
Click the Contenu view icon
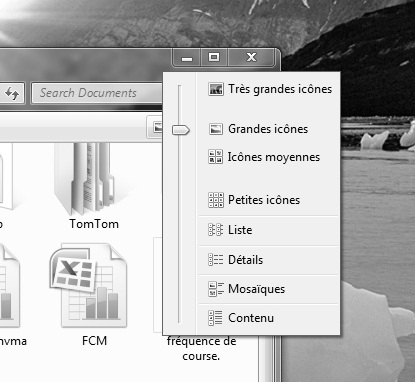pos(216,318)
